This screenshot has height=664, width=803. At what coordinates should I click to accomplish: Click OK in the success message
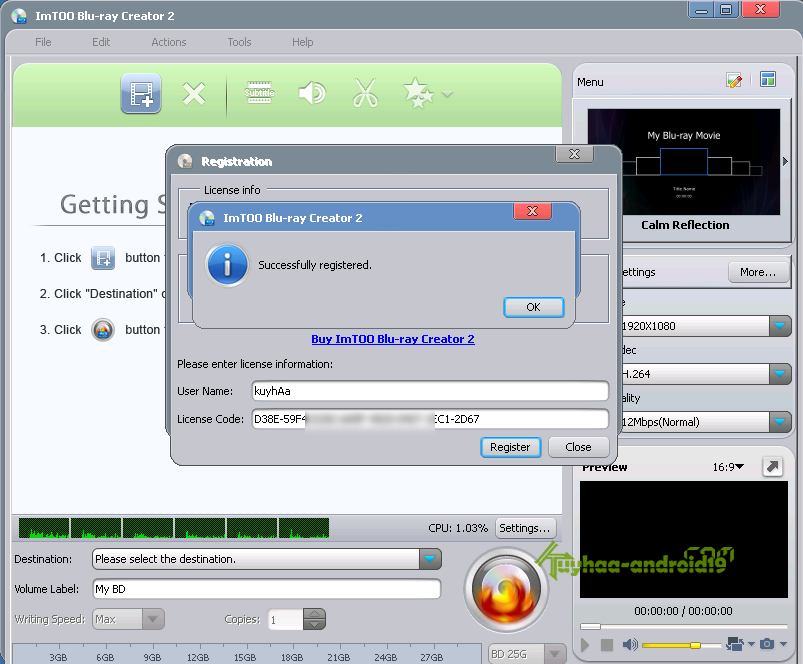pyautogui.click(x=534, y=307)
